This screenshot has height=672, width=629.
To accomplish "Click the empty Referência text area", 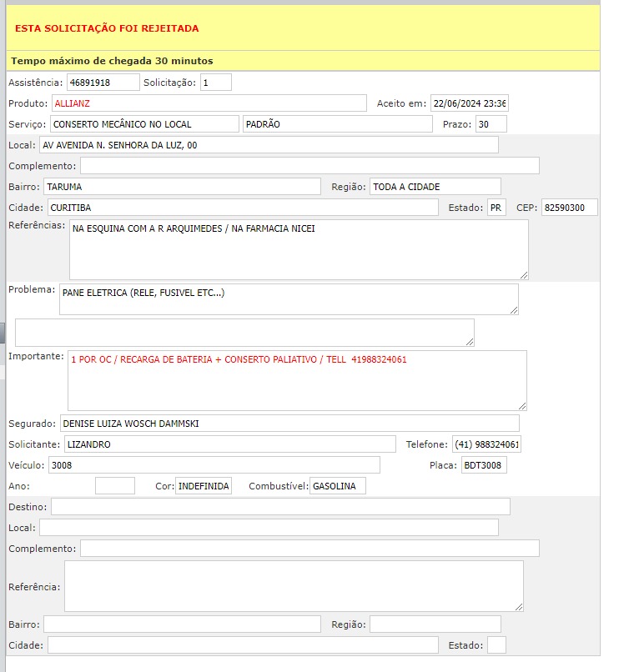I will point(294,586).
